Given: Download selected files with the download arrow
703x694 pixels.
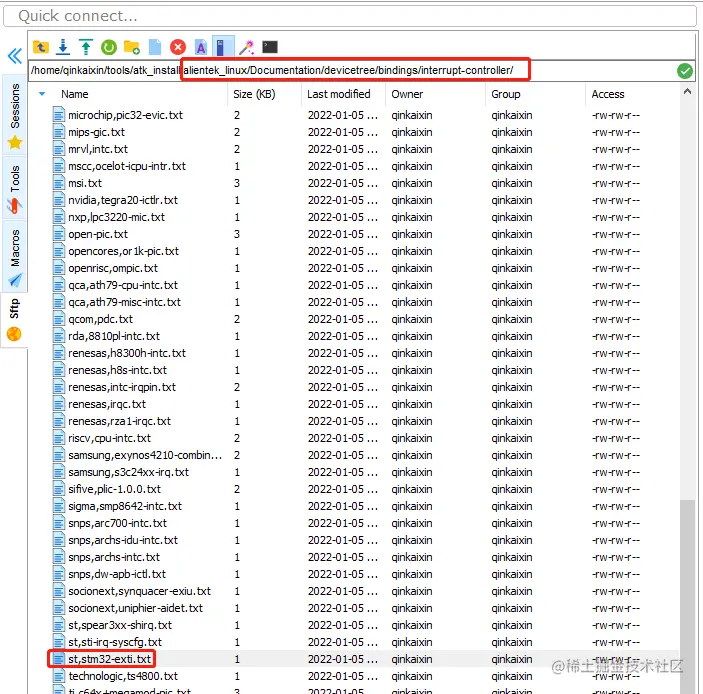Looking at the screenshot, I should pyautogui.click(x=63, y=47).
